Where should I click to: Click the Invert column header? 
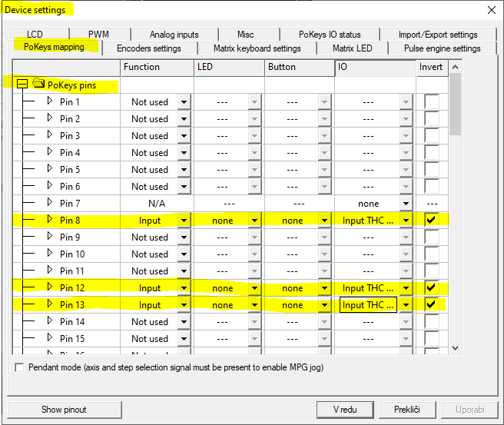pos(432,68)
